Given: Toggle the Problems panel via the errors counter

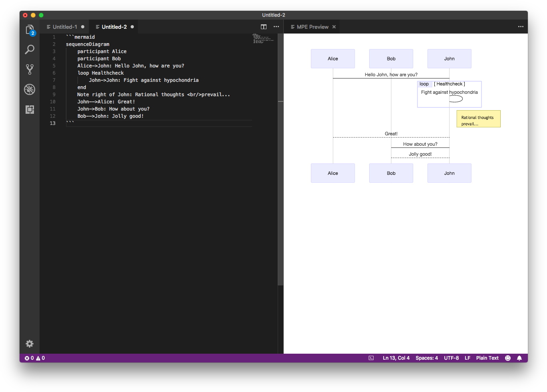Looking at the screenshot, I should [28, 358].
